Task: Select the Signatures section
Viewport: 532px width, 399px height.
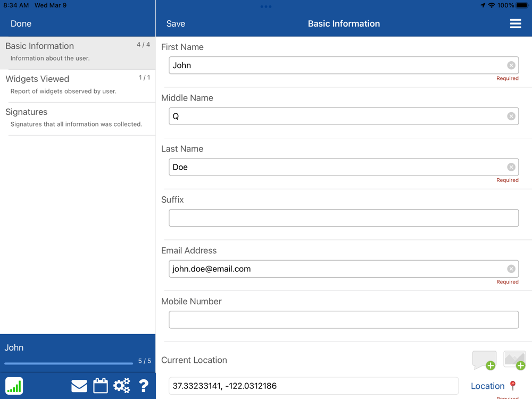Action: (78, 119)
